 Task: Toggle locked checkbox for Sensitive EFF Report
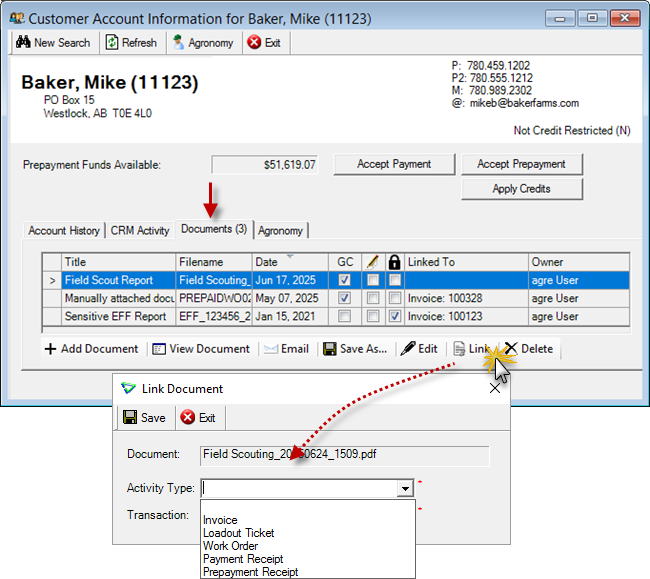395,316
